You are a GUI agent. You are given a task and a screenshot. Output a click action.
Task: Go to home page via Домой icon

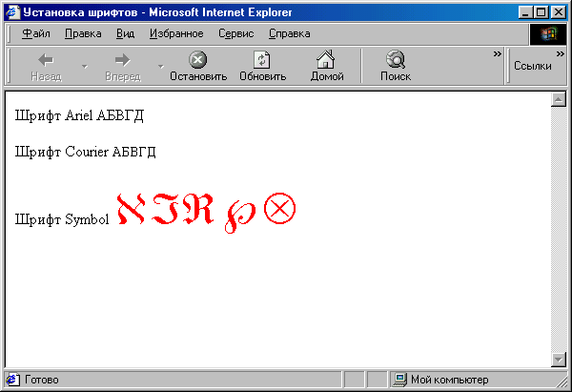click(x=326, y=59)
